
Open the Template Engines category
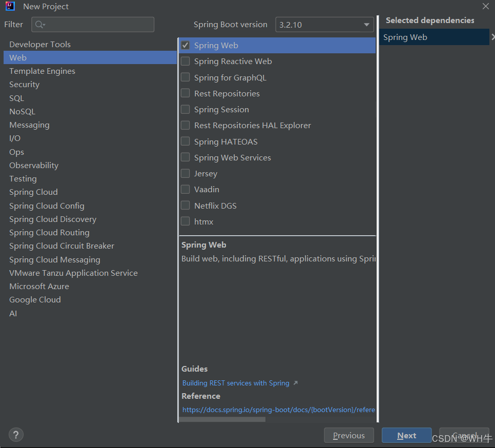click(90, 71)
